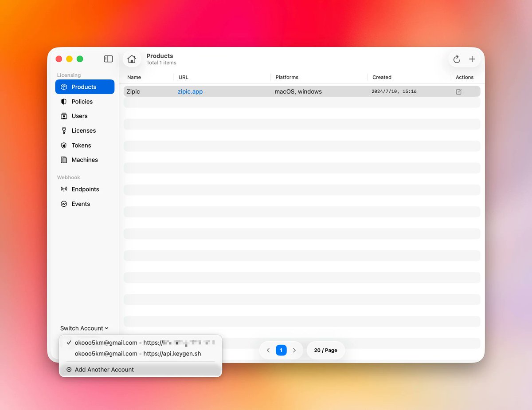Open Policies in the sidebar
Image resolution: width=532 pixels, height=410 pixels.
point(82,102)
